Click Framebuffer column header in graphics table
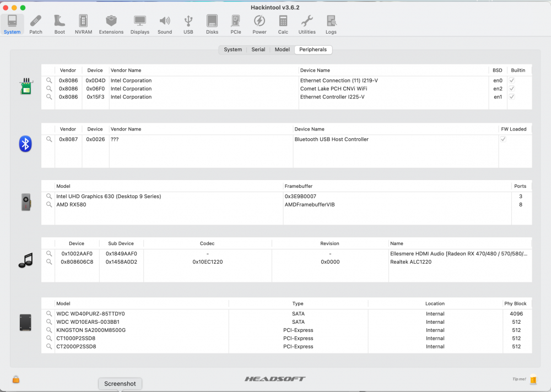Screen dimensions: 551x392 (x=397, y=186)
